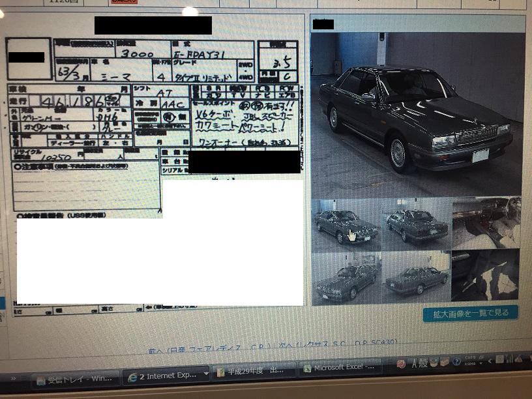This screenshot has width=532, height=399.
Task: Open the bottom-left front car thumbnail
Action: click(346, 278)
